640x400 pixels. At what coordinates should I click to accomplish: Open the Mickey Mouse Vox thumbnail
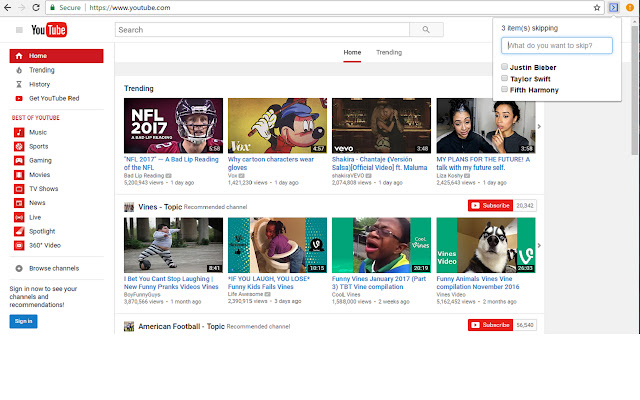click(x=277, y=125)
